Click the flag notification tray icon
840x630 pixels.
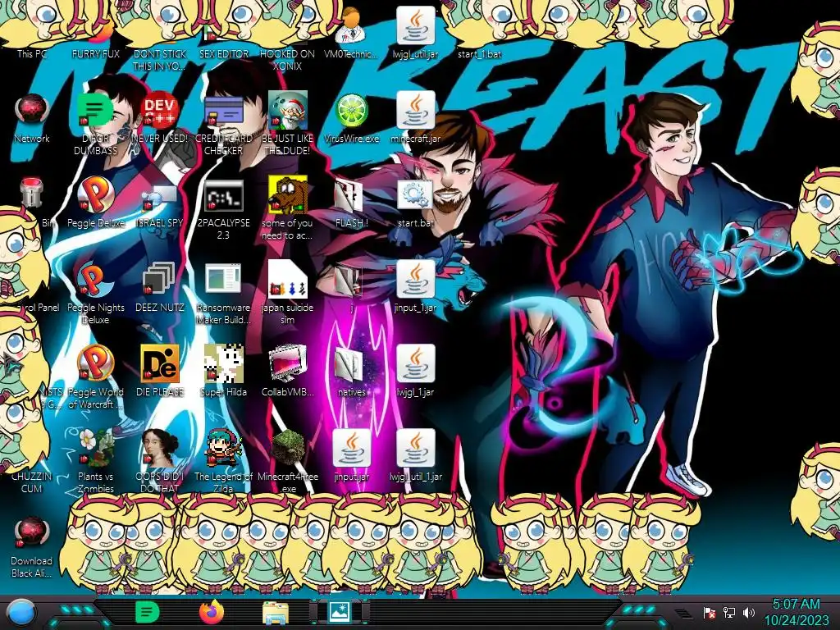click(710, 612)
